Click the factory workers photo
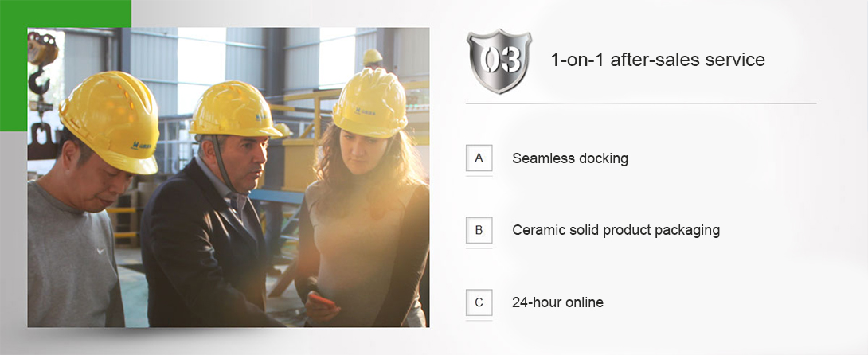This screenshot has width=868, height=355. click(x=228, y=177)
